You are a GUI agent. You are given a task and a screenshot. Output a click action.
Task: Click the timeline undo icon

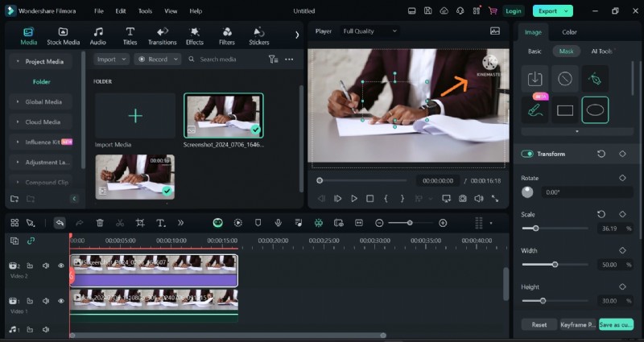[x=60, y=223]
